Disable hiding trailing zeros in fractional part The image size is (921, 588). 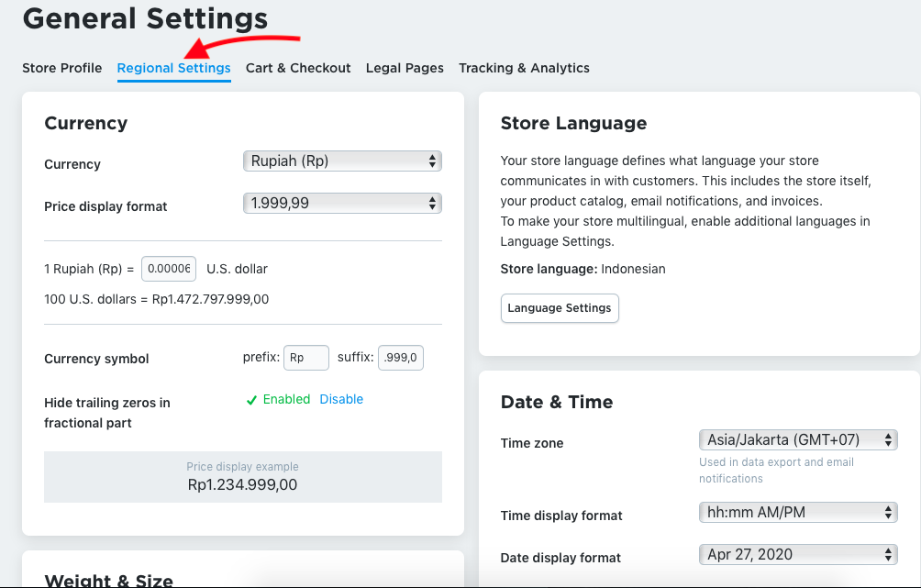(341, 400)
